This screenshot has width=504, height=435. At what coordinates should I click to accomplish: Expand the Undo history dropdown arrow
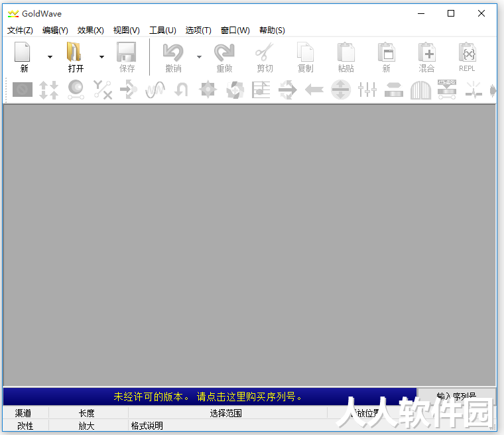tap(200, 57)
